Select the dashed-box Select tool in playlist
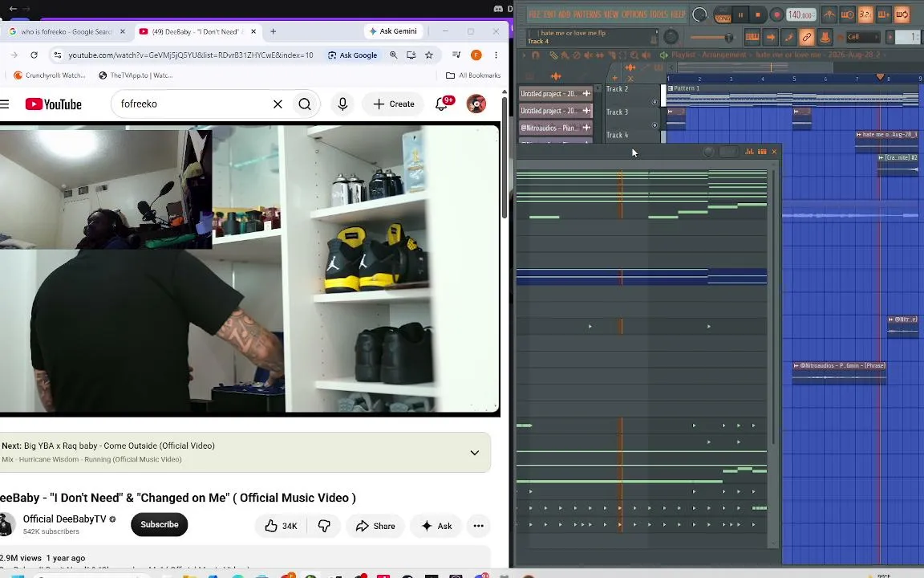 pos(623,55)
